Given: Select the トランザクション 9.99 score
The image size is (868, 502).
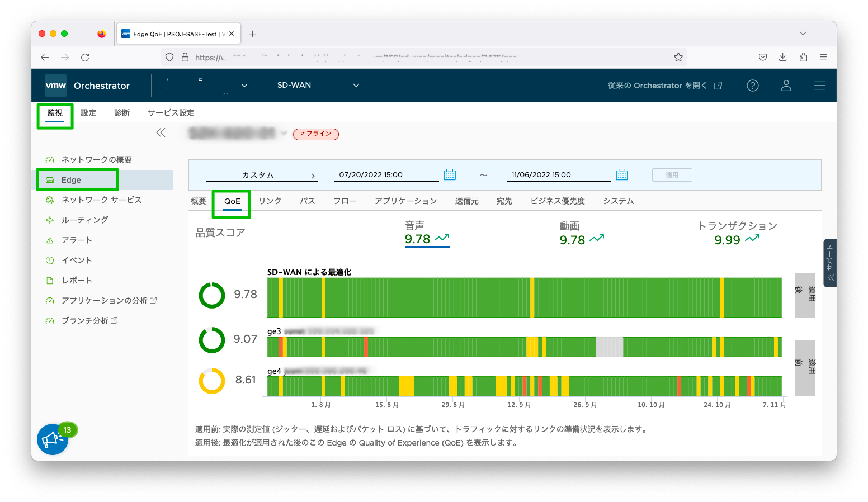Looking at the screenshot, I should point(737,233).
